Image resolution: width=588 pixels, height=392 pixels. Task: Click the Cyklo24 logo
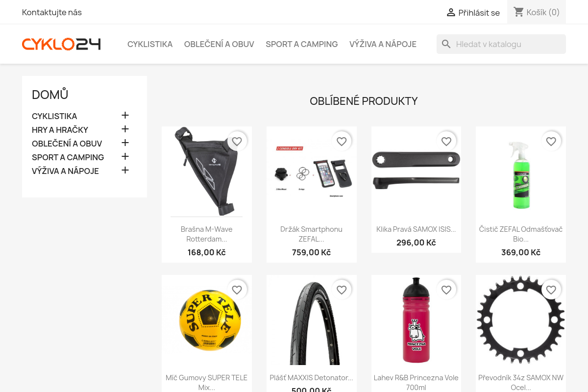[x=61, y=44]
